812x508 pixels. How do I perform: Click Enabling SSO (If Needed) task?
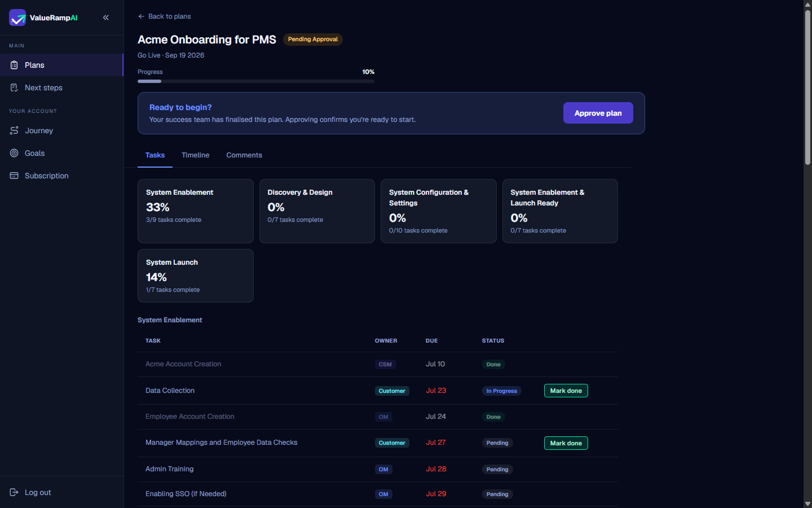(186, 494)
